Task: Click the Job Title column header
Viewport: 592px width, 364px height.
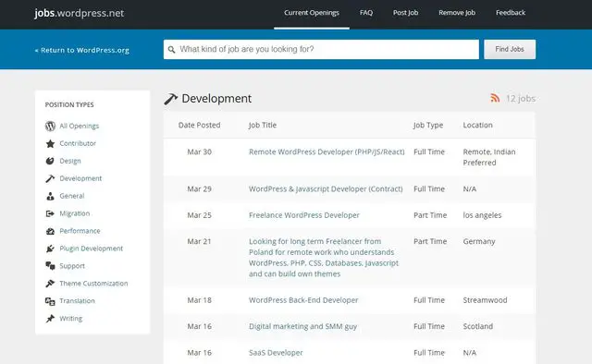Action: pos(263,126)
